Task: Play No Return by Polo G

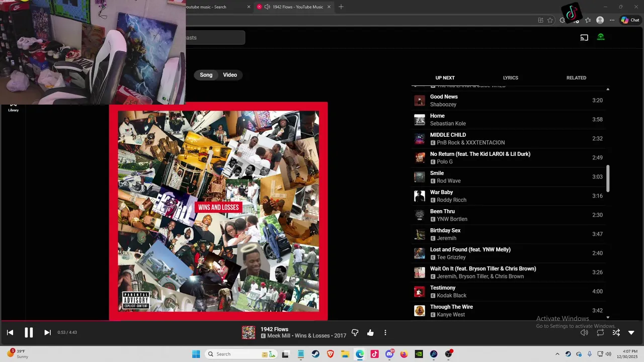Action: [x=508, y=158]
